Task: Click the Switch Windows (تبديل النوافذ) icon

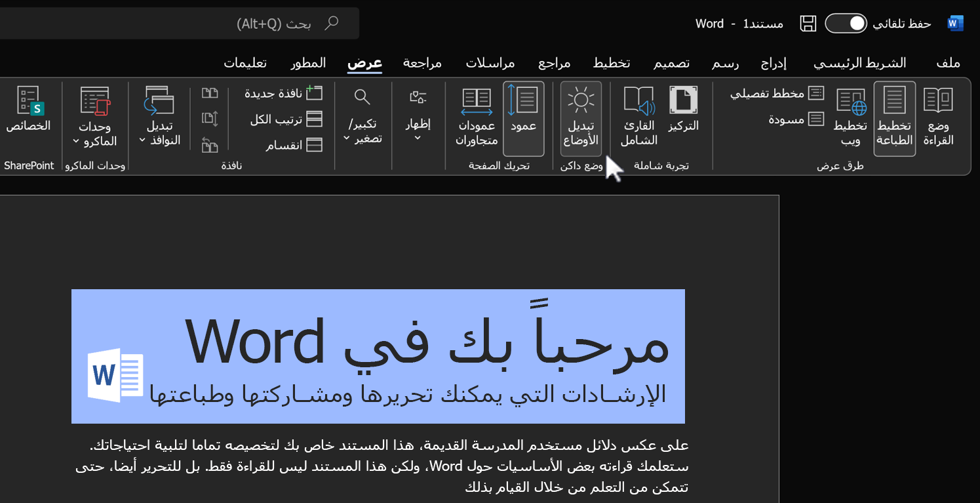Action: (159, 101)
